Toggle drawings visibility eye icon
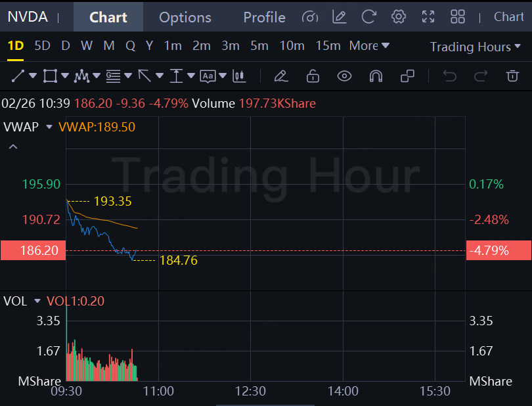 (344, 76)
